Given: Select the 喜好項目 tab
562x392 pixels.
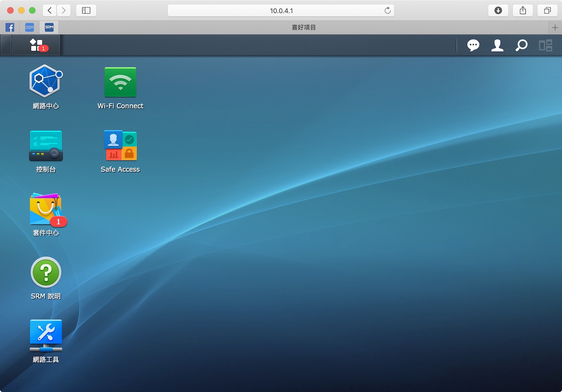Looking at the screenshot, I should tap(303, 27).
